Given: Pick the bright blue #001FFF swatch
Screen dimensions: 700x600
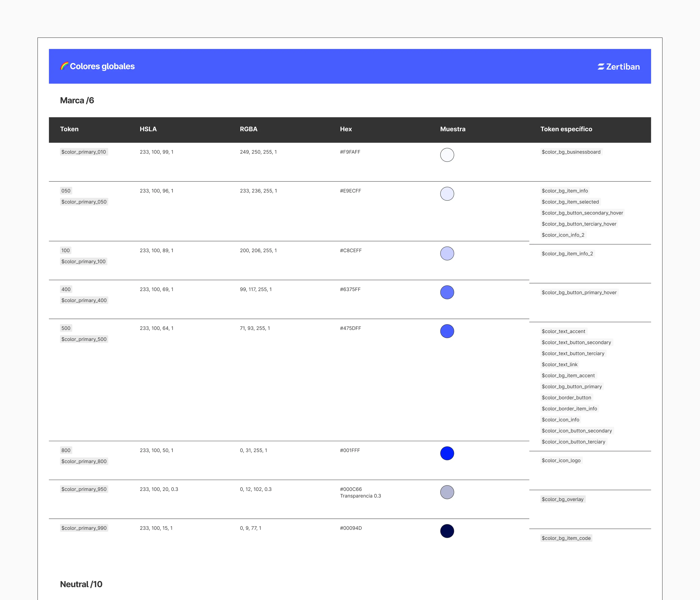Looking at the screenshot, I should pyautogui.click(x=447, y=453).
